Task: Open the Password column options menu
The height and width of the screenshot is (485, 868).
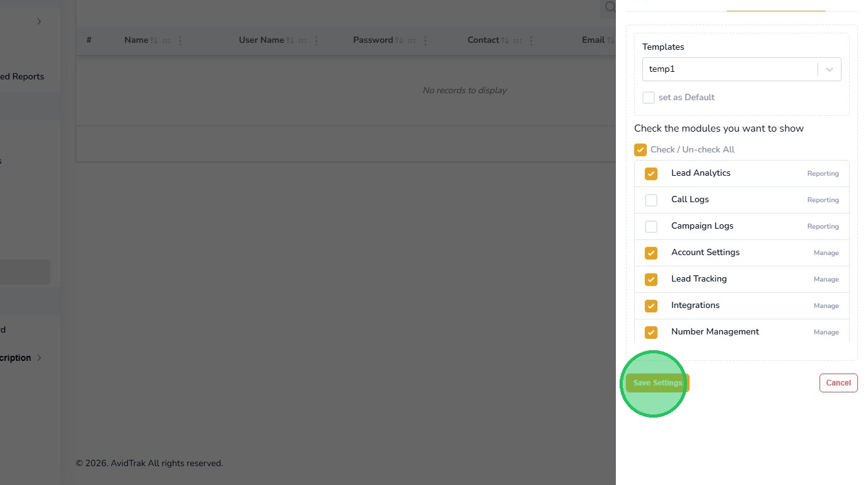Action: (x=425, y=40)
